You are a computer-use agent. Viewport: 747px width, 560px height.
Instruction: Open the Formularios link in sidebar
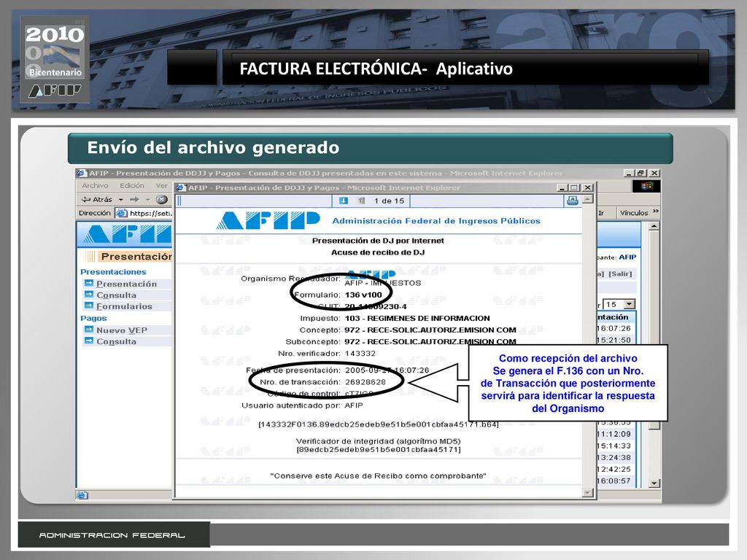pos(124,307)
